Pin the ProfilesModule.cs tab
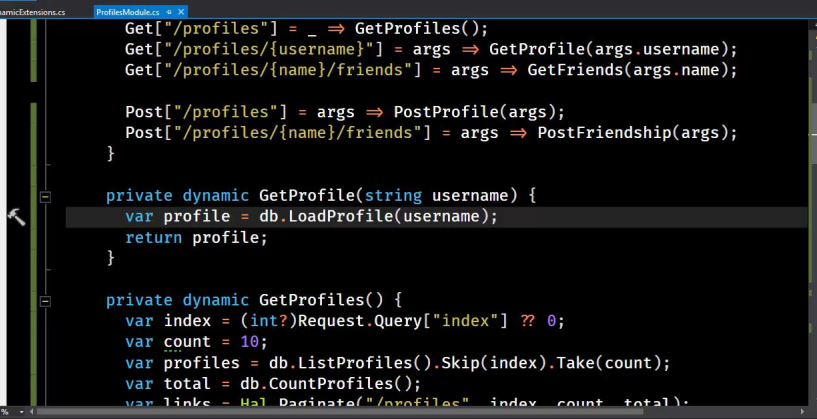This screenshot has width=817, height=419. click(x=169, y=12)
